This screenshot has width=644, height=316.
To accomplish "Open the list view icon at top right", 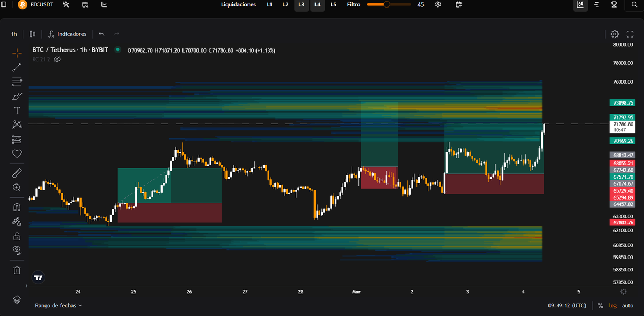I will point(597,5).
